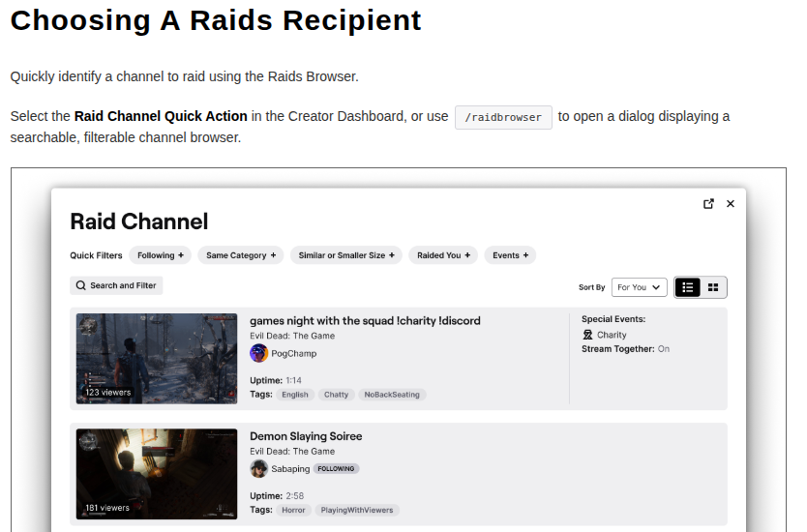Close the Raid Channel dialog
The height and width of the screenshot is (532, 807).
[x=731, y=204]
